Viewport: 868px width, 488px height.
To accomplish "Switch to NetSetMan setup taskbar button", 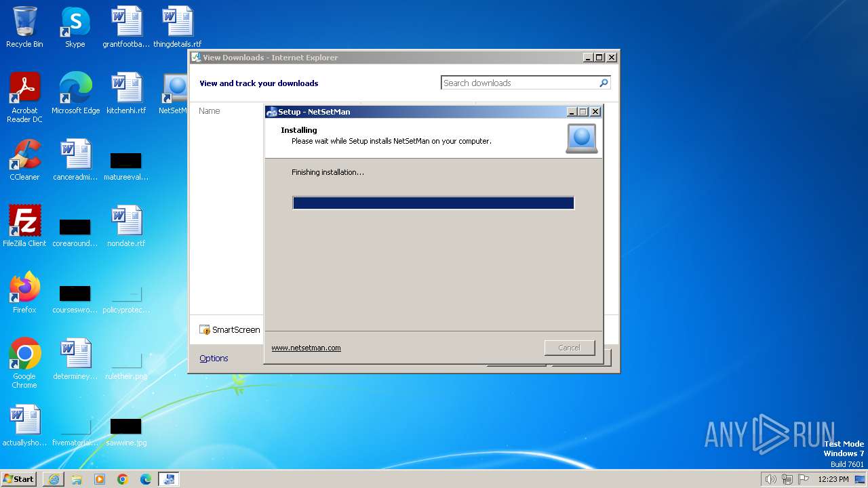I will [x=169, y=479].
